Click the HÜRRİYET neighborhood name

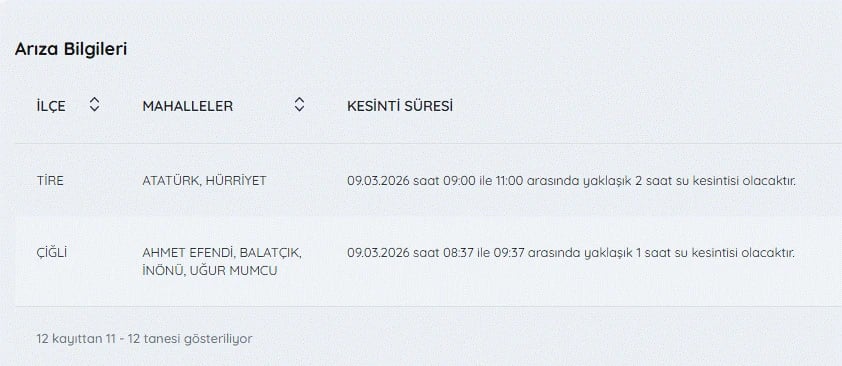pos(236,181)
